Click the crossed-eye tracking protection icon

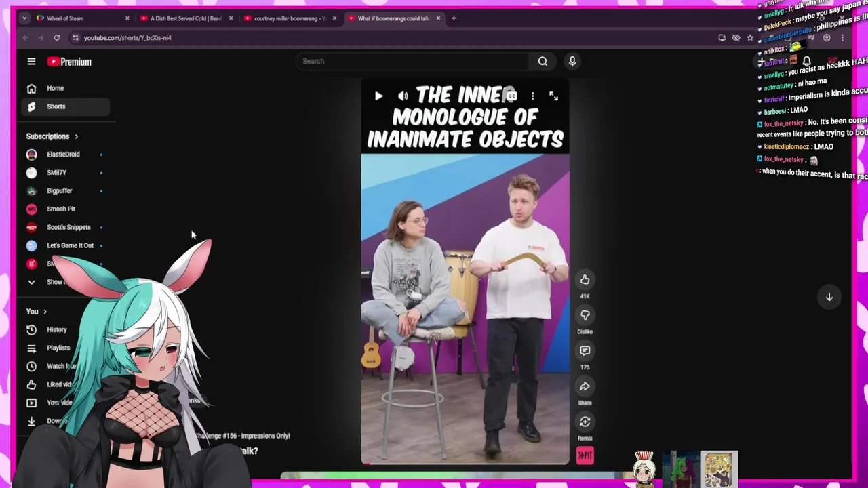pyautogui.click(x=736, y=38)
